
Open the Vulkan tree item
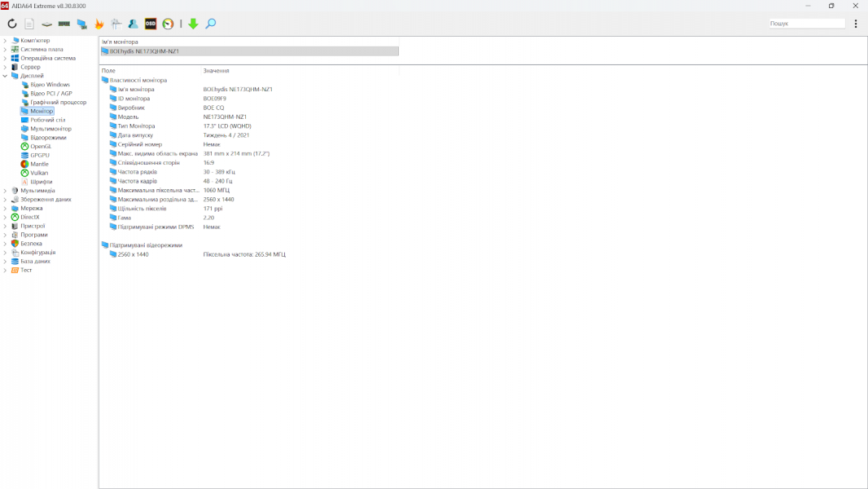[x=39, y=174]
